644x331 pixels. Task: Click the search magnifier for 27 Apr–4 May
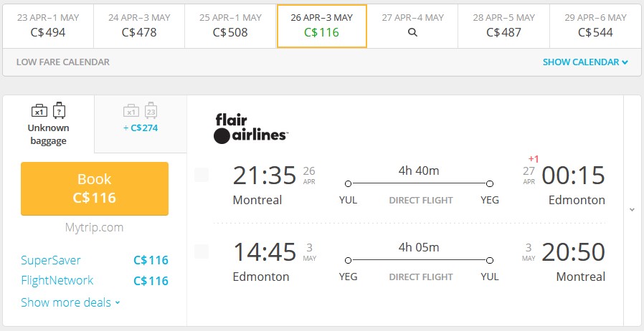click(x=413, y=32)
